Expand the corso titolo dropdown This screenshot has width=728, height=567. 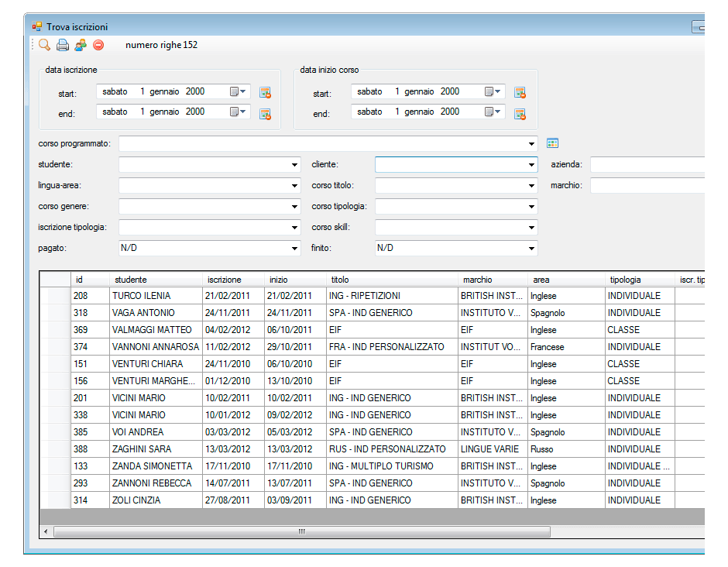(531, 186)
